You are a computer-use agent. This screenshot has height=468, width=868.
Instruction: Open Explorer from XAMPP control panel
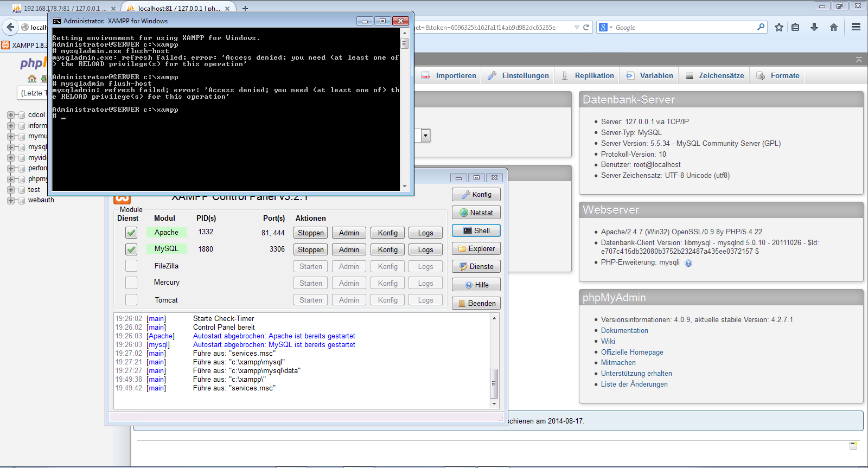tap(476, 248)
